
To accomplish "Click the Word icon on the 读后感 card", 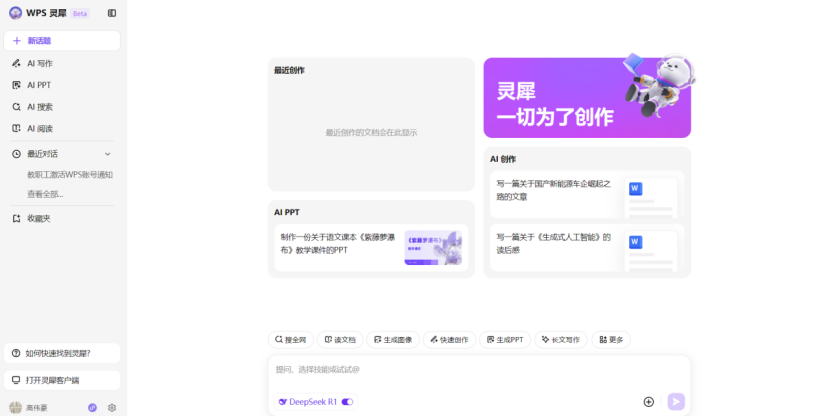I will (635, 242).
